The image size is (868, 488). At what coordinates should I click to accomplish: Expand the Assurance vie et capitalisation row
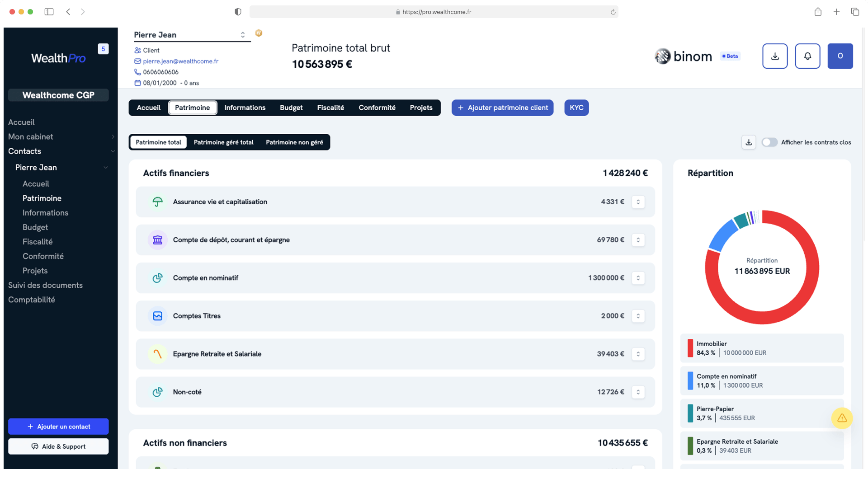(638, 202)
